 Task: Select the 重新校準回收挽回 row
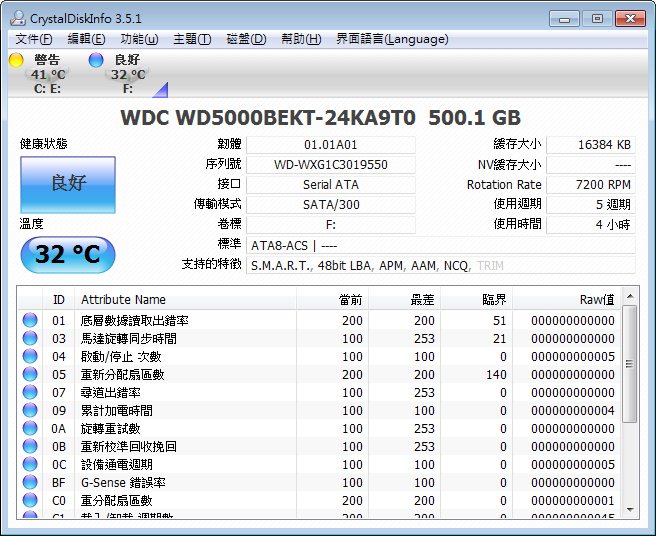point(319,446)
